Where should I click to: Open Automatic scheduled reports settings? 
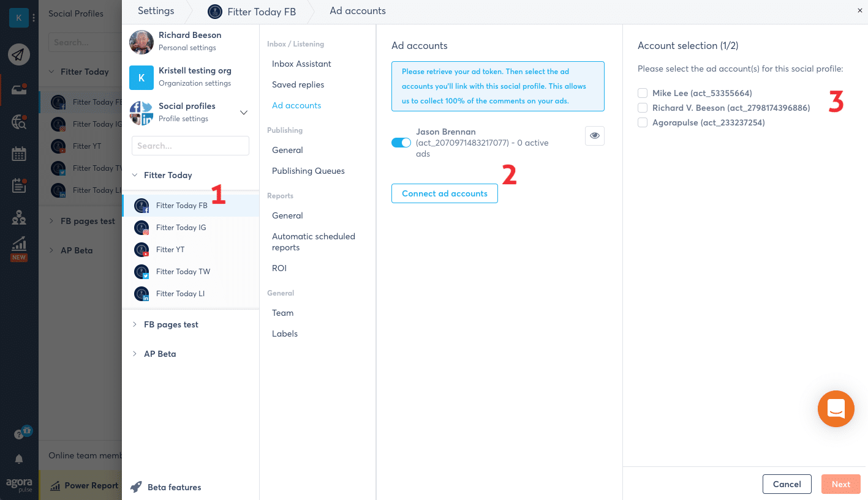point(314,242)
